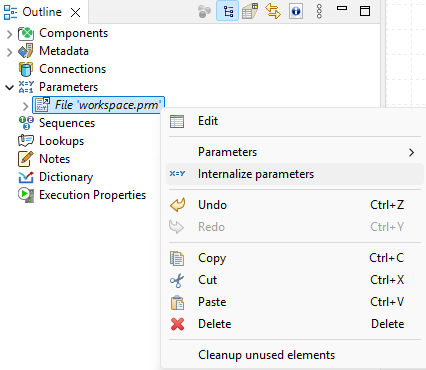Click the yellow link arrows toolbar icon
426x370 pixels.
(273, 11)
